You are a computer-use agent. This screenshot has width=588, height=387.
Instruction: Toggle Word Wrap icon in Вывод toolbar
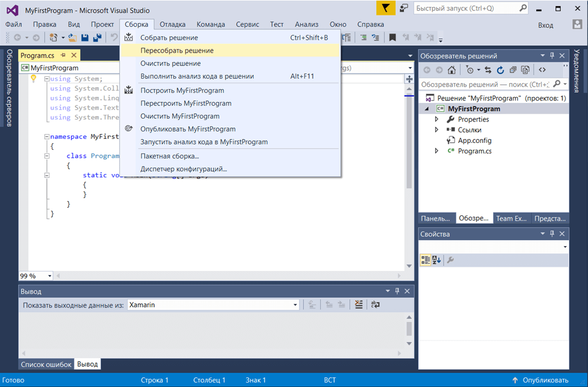(x=375, y=304)
